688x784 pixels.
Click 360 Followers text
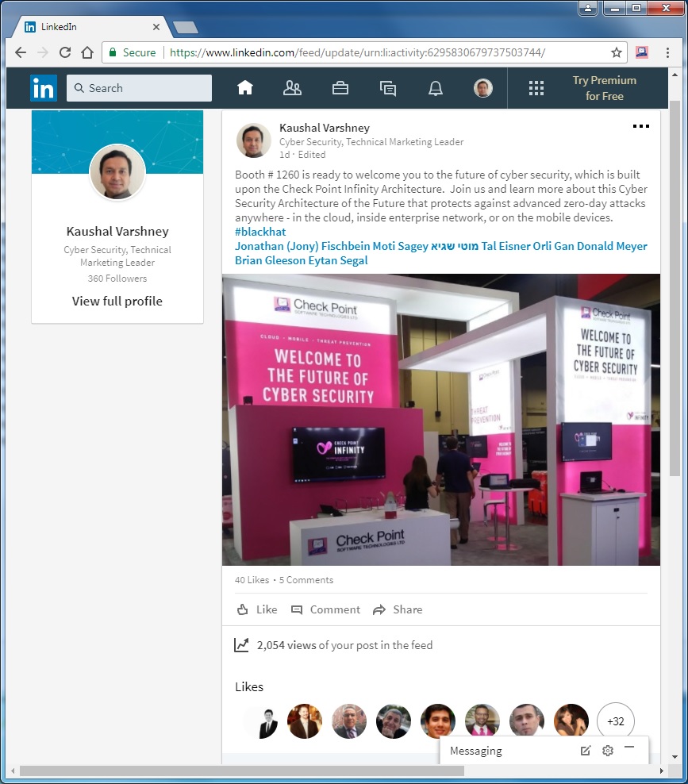click(x=117, y=279)
